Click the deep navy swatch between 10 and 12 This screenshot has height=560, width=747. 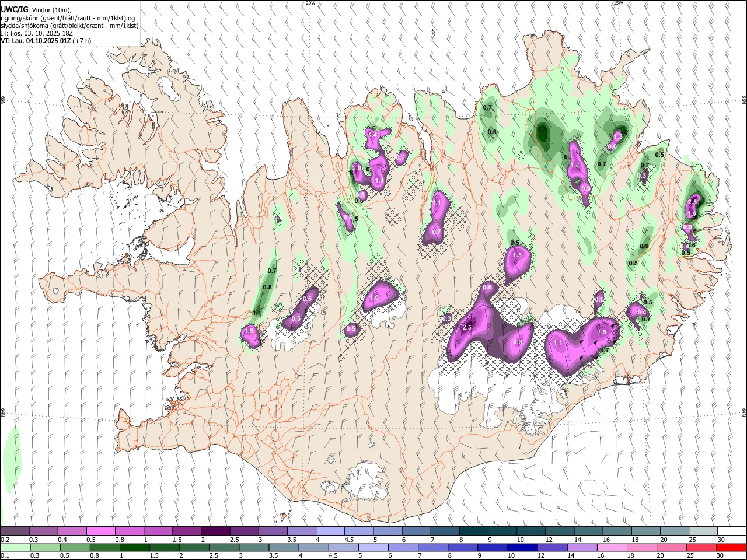[523, 547]
